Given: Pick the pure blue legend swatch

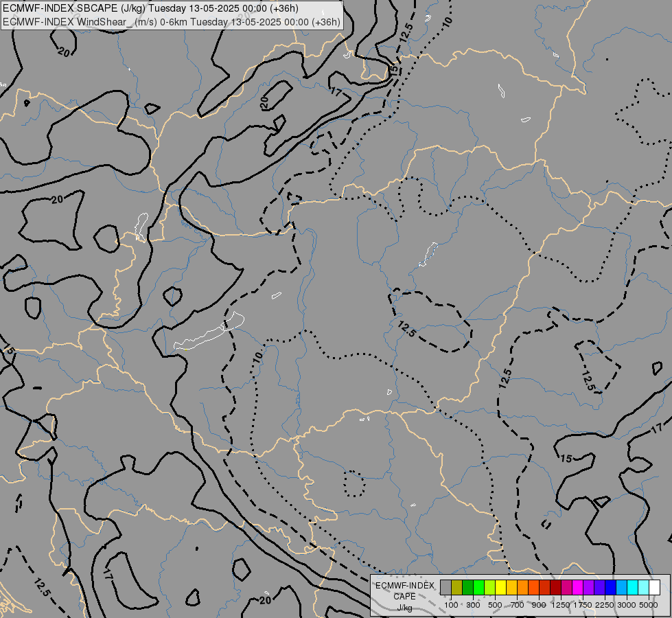Looking at the screenshot, I should click(611, 587).
